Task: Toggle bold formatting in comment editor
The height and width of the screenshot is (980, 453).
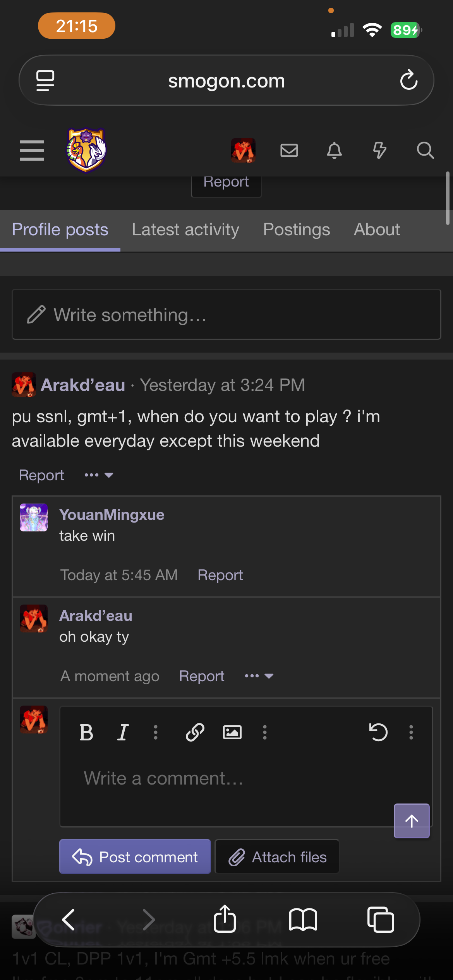Action: [x=86, y=732]
